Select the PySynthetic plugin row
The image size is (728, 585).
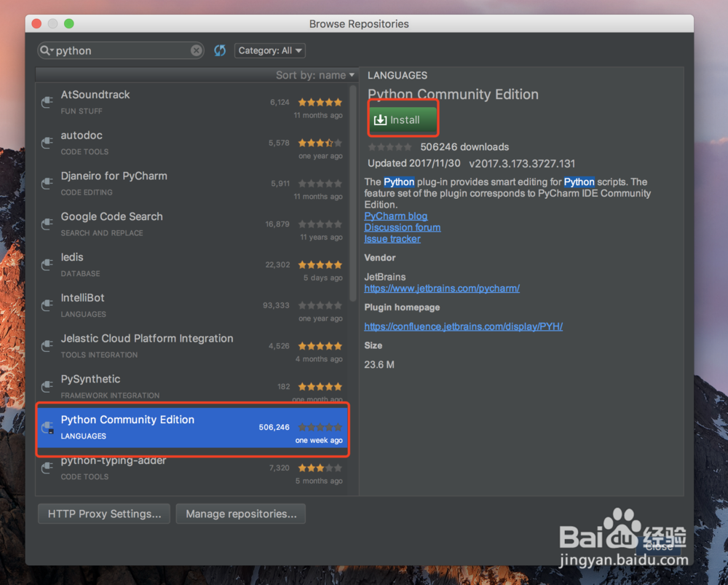click(x=191, y=385)
